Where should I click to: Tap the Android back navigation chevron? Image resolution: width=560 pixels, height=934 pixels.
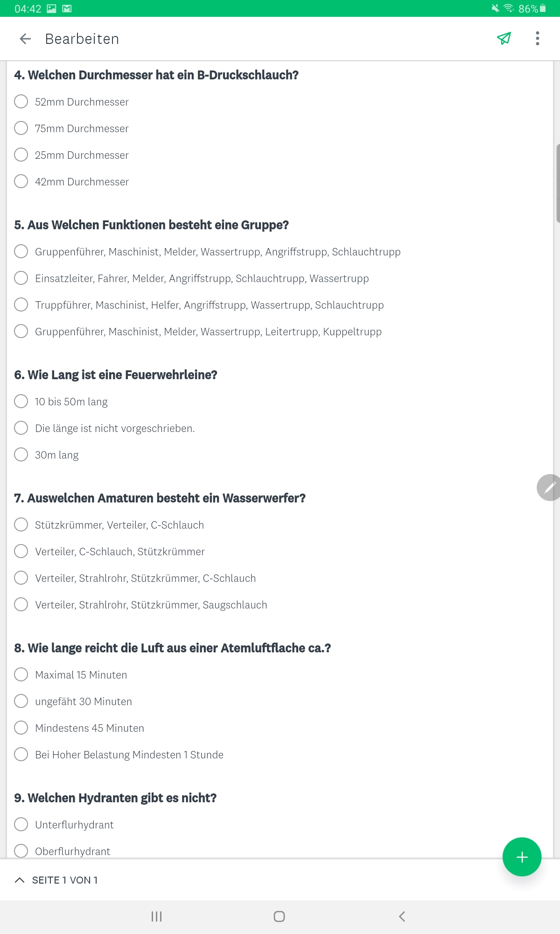402,916
